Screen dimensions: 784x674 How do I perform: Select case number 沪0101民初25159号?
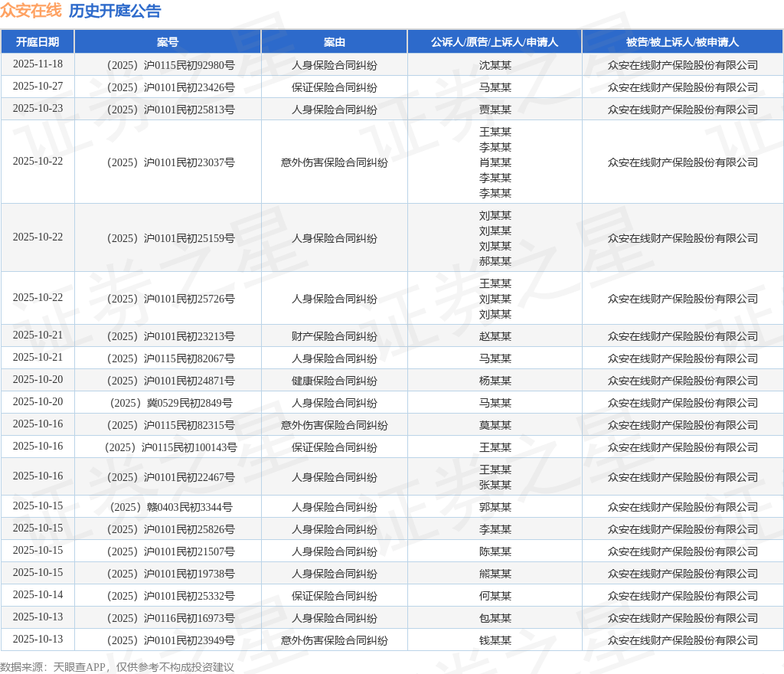point(189,238)
